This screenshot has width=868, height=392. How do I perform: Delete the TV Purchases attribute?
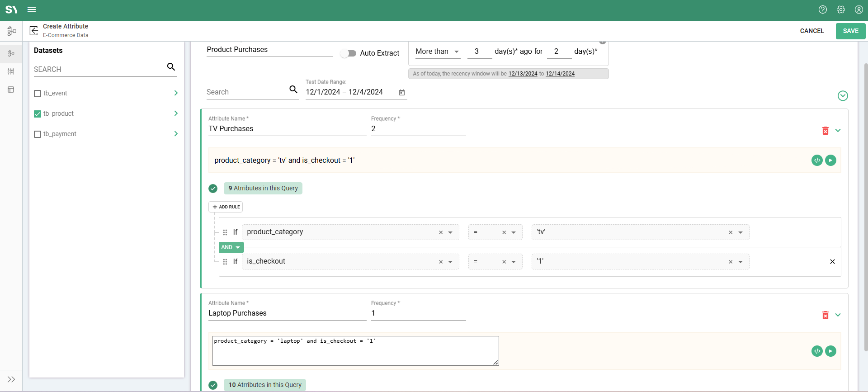pos(825,131)
